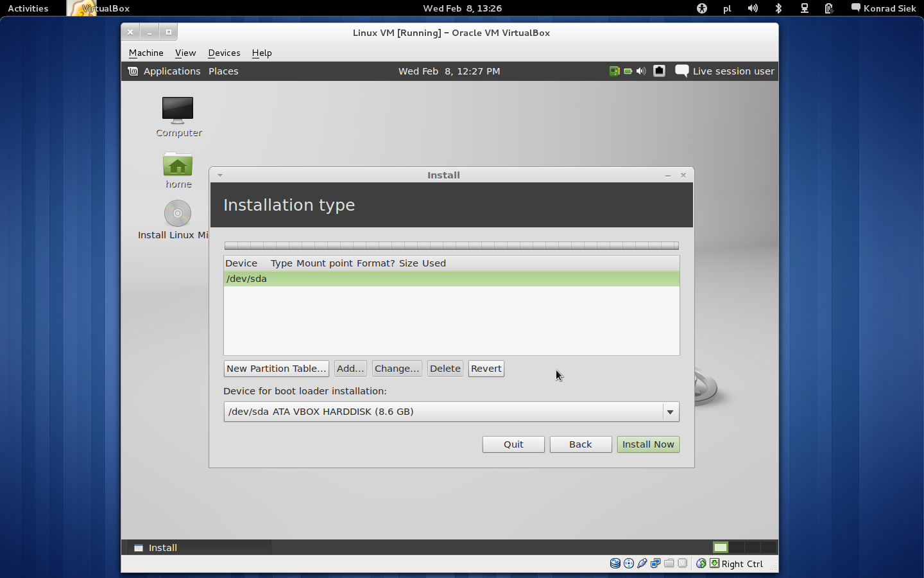This screenshot has width=924, height=578.
Task: Select the /dev/sda row in partition table
Action: [x=452, y=279]
